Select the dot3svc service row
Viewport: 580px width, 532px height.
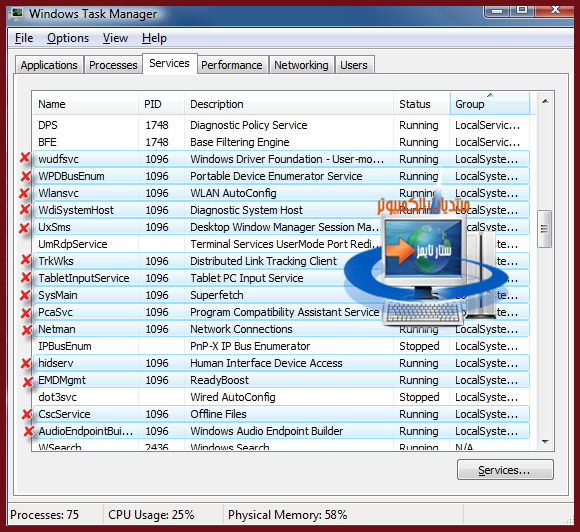(281, 397)
